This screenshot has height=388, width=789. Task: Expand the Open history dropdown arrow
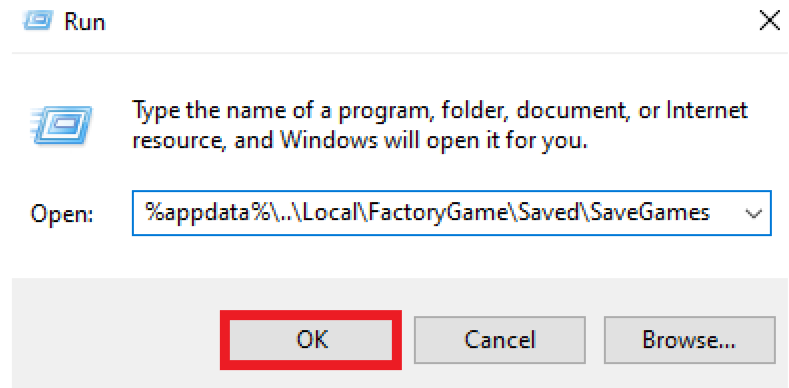(x=753, y=214)
